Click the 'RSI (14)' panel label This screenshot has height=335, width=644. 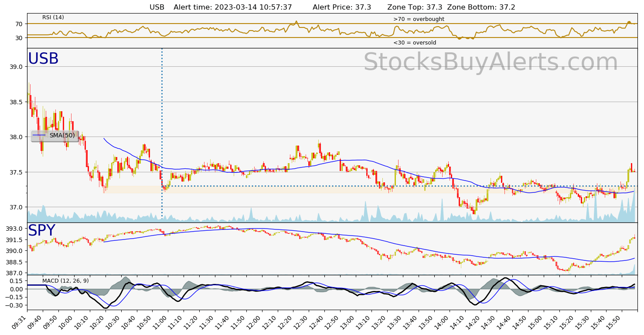pyautogui.click(x=53, y=17)
